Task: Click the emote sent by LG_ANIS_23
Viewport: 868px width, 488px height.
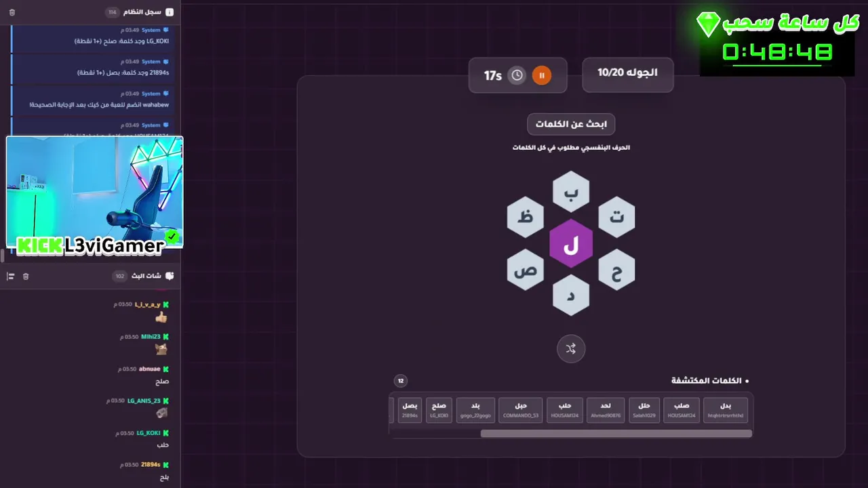Action: (161, 413)
